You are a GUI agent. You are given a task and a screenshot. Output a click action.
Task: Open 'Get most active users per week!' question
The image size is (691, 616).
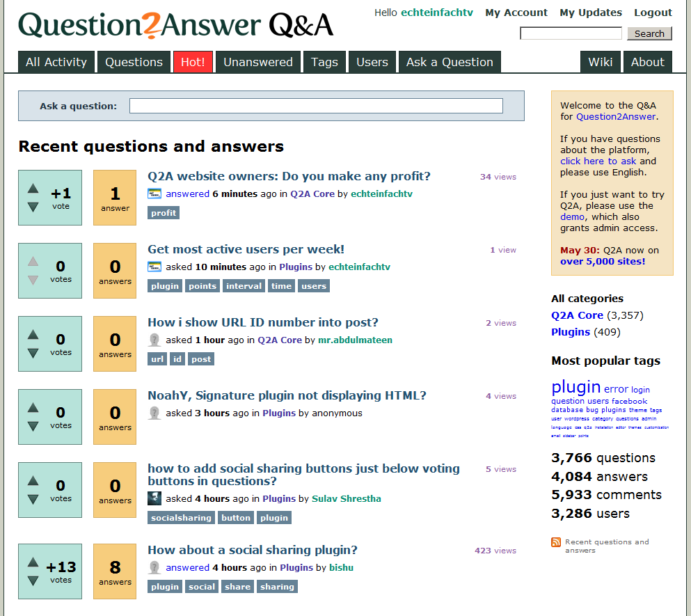click(x=246, y=249)
